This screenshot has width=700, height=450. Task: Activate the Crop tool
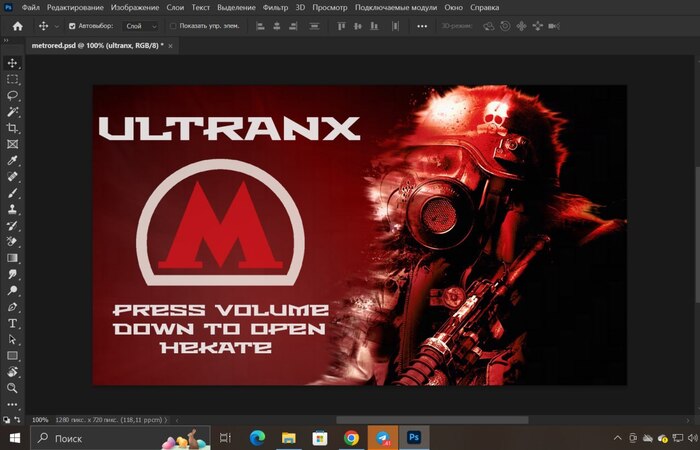13,128
